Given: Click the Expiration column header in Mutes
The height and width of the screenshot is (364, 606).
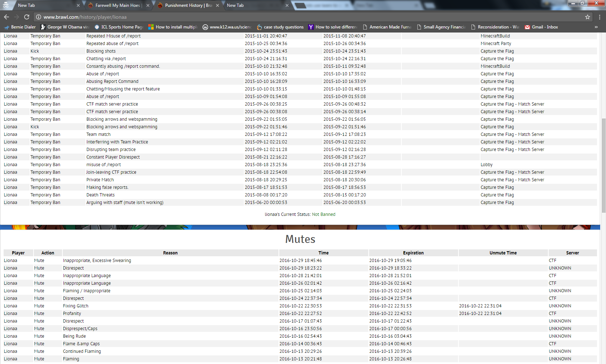Looking at the screenshot, I should click(x=413, y=253).
